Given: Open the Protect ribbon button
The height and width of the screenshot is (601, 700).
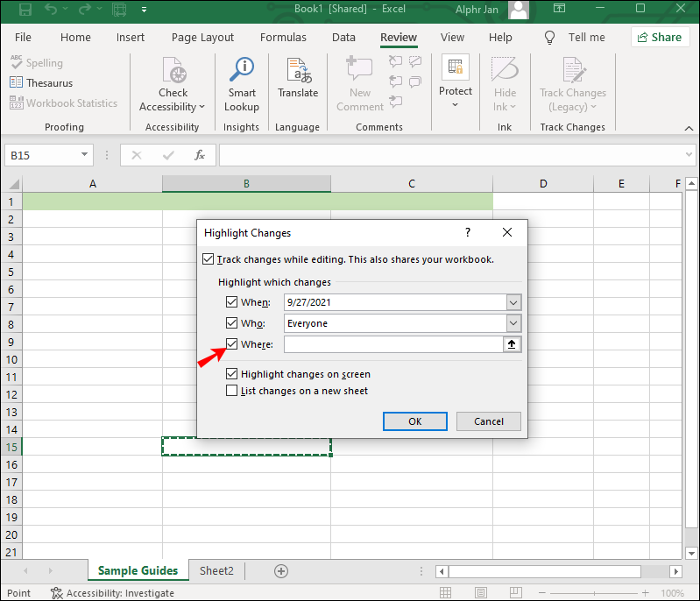Looking at the screenshot, I should (x=456, y=82).
